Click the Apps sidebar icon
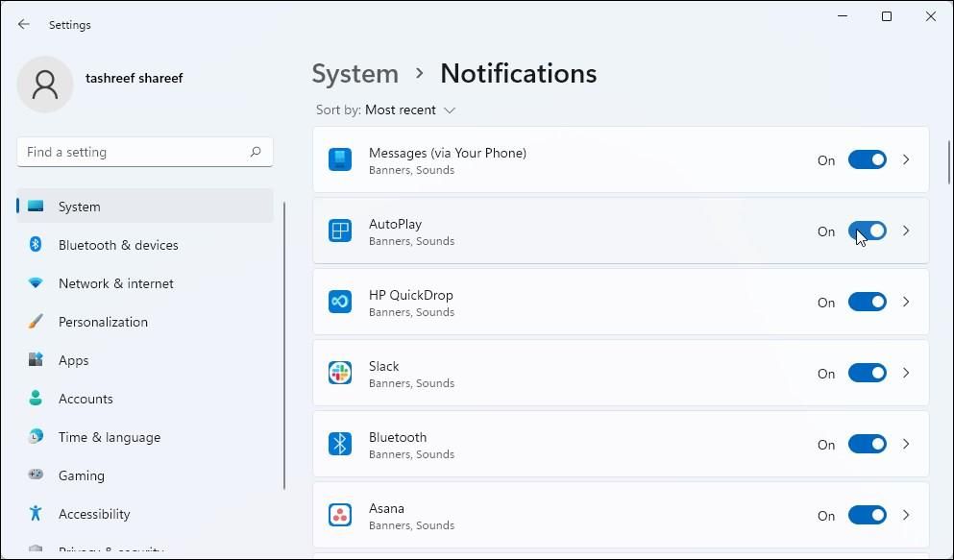Viewport: 954px width, 560px height. [x=36, y=359]
